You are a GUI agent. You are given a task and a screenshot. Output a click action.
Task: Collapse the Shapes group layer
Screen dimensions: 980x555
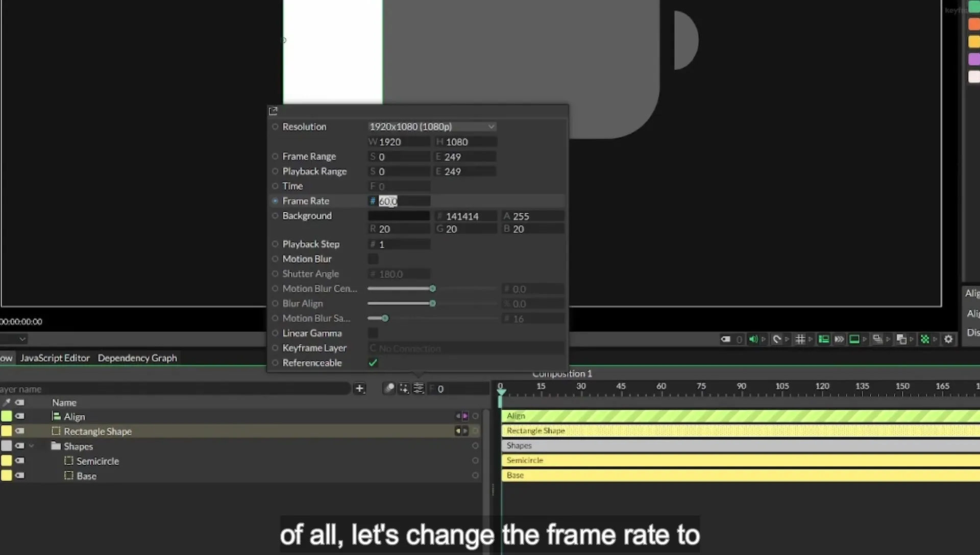[32, 446]
